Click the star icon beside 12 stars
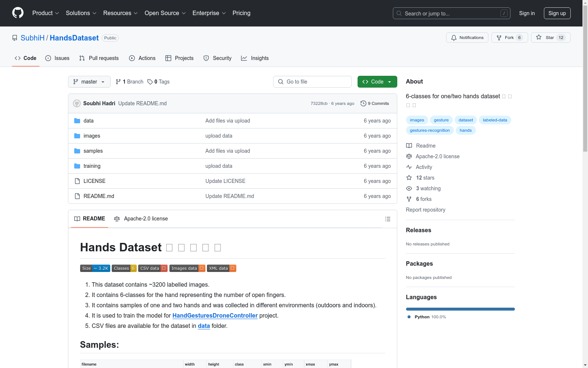The image size is (588, 368). point(409,178)
